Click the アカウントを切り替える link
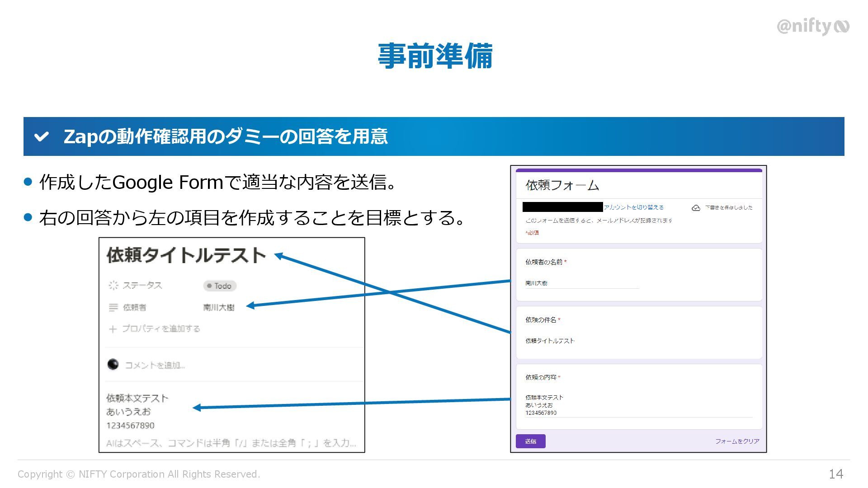This screenshot has height=488, width=868. [x=634, y=207]
